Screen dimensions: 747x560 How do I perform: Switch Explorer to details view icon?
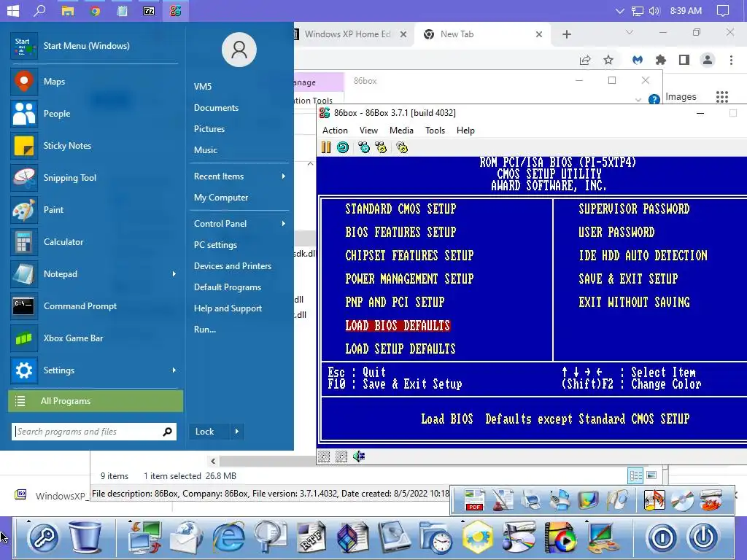pos(635,475)
